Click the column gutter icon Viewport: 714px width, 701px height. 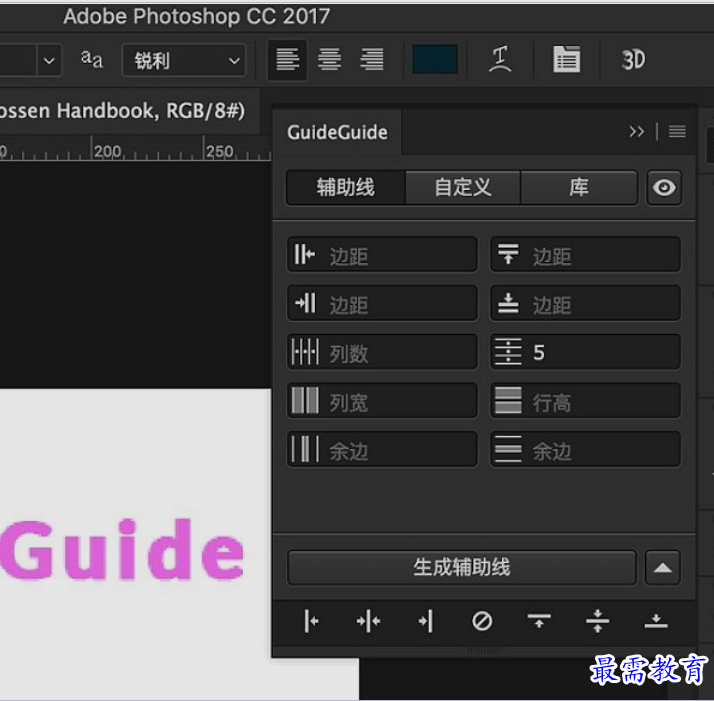[305, 449]
